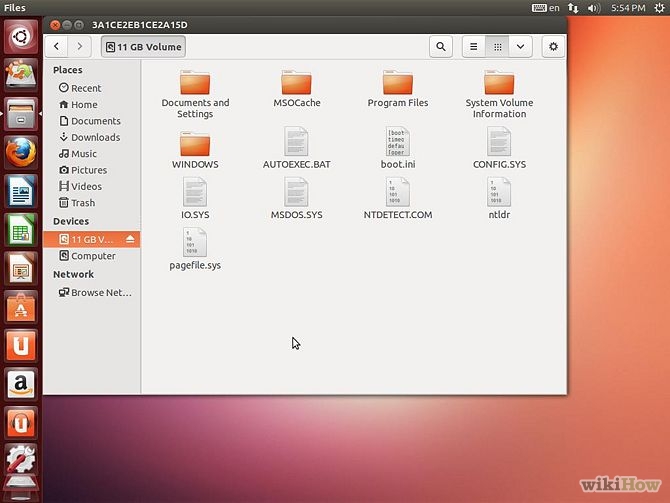Open the system power menu
The width and height of the screenshot is (670, 503).
click(x=659, y=8)
